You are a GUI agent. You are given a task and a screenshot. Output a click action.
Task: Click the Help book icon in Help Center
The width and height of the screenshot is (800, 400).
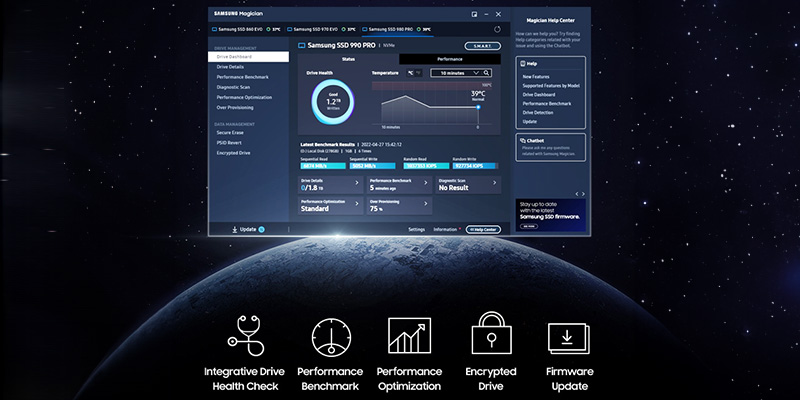pyautogui.click(x=523, y=64)
